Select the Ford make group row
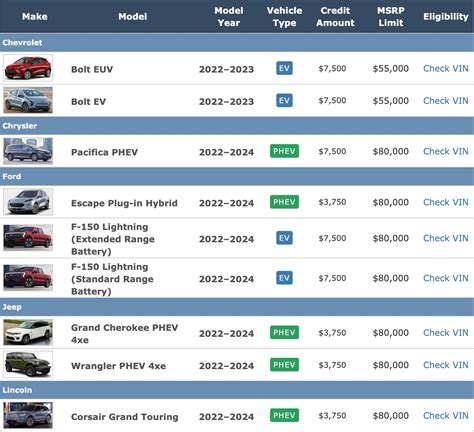 click(x=237, y=176)
